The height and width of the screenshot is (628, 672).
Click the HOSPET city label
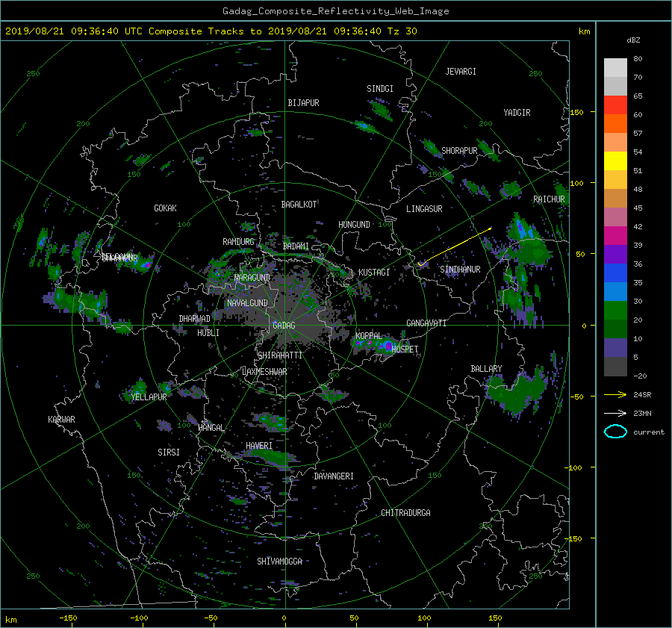(x=405, y=349)
